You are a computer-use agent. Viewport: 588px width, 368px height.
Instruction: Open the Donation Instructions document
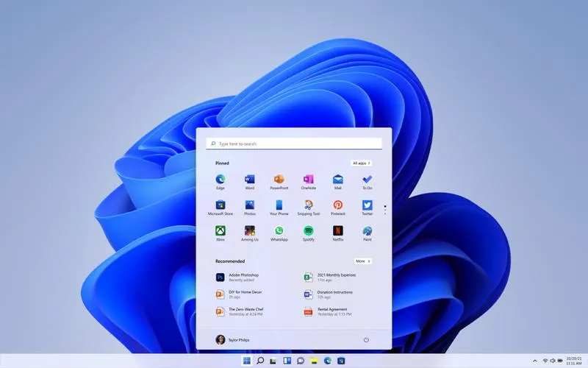coord(329,294)
